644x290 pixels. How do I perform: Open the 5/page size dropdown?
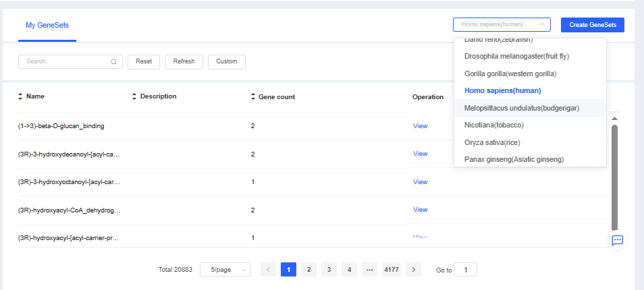[225, 270]
